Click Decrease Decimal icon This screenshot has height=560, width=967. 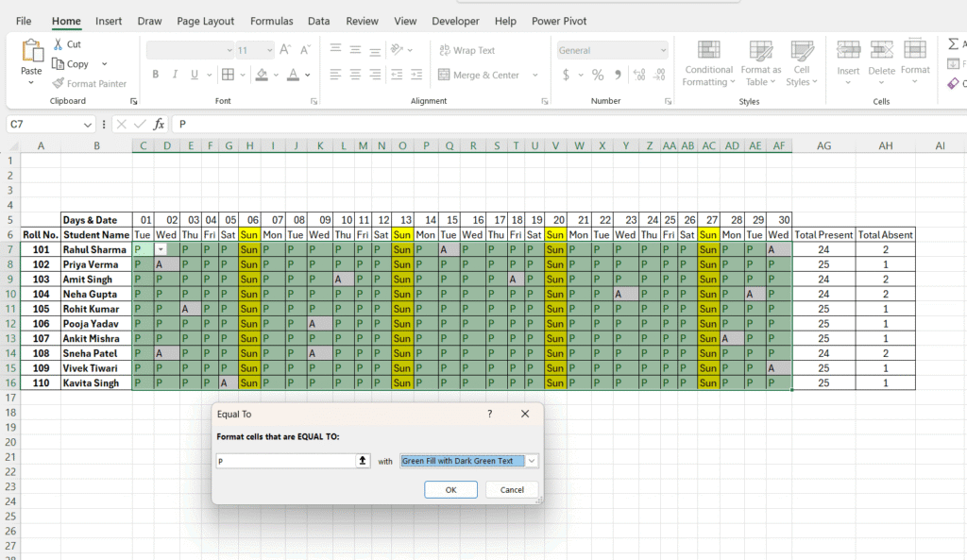point(659,75)
